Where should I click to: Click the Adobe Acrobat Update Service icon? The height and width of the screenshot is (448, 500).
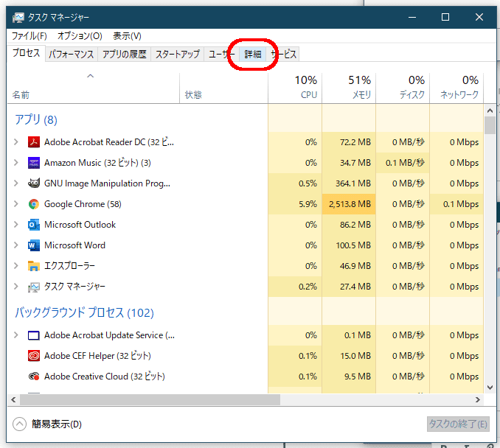pos(34,335)
